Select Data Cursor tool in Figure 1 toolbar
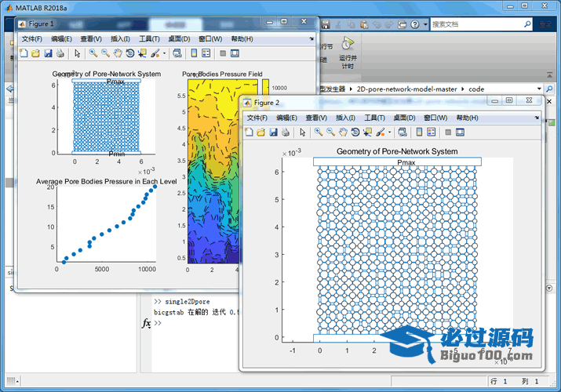The width and height of the screenshot is (561, 392). pos(142,53)
